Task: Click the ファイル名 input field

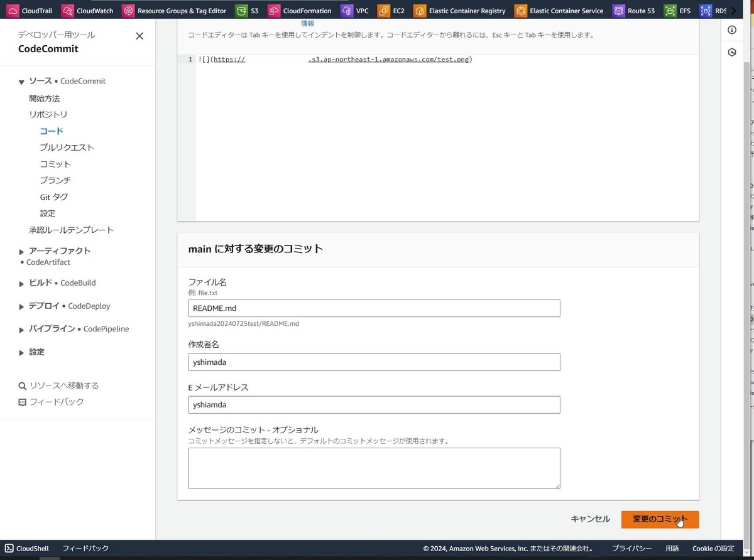Action: 374,308
